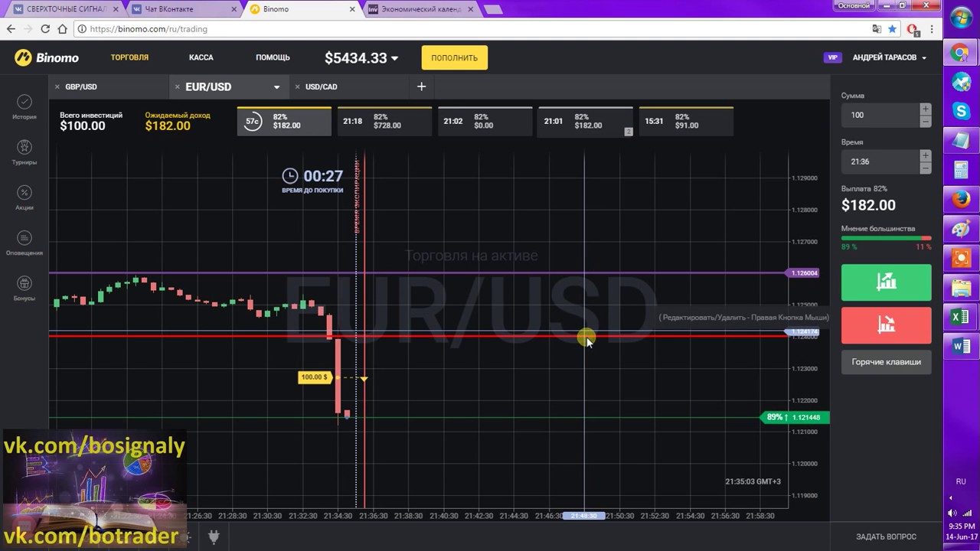Screen dimensions: 980x551
Task: Close the EUR/USD asset tab
Action: click(x=177, y=87)
